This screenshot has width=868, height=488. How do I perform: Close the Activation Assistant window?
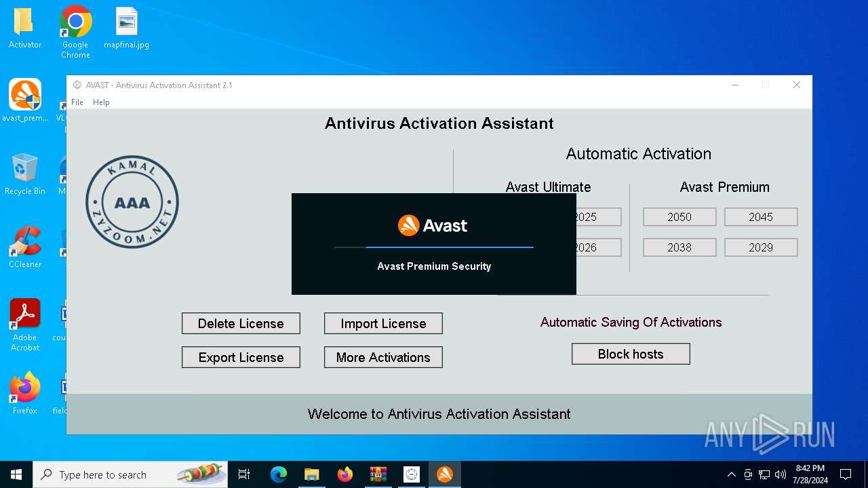pos(797,85)
